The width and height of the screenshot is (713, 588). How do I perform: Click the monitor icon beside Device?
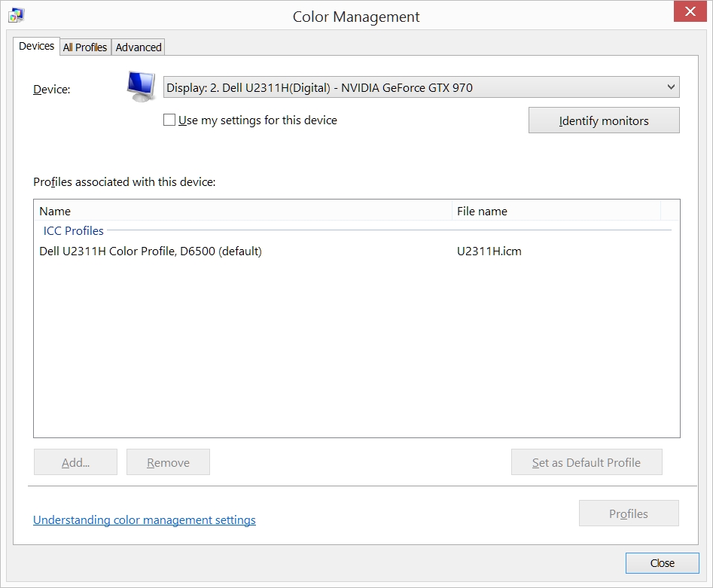[x=141, y=87]
